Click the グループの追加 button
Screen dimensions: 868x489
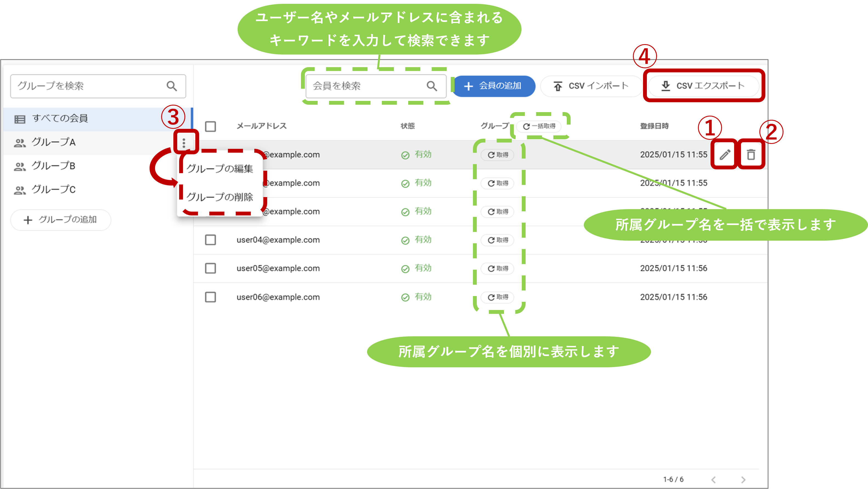pyautogui.click(x=61, y=220)
